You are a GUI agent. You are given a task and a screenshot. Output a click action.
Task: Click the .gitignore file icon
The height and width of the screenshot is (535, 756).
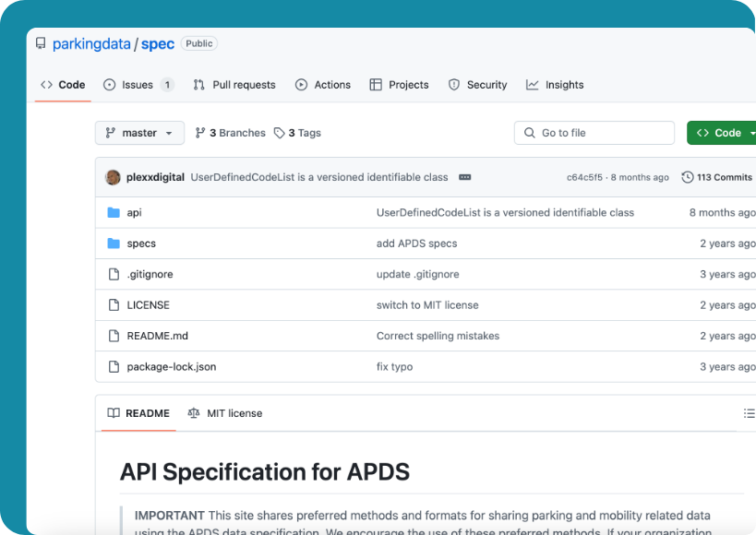pos(114,274)
